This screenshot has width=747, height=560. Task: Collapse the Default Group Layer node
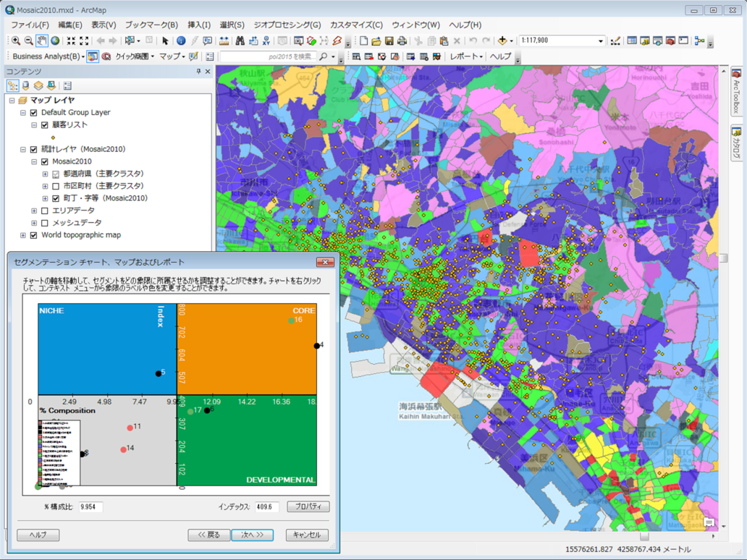click(x=23, y=113)
